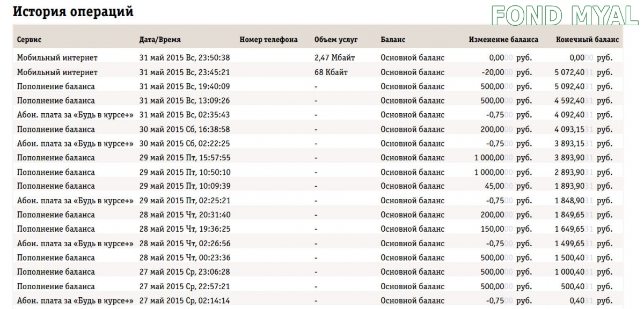Click the Конечный баланс column header
The width and height of the screenshot is (644, 309).
click(588, 40)
